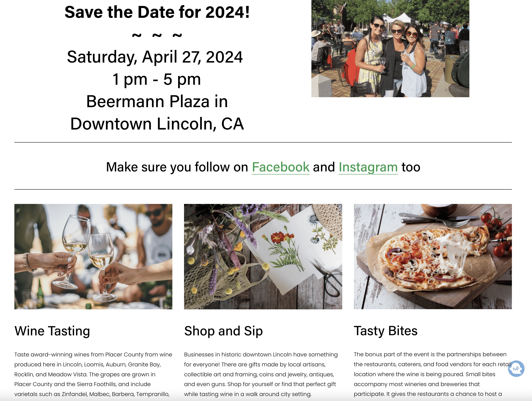The height and width of the screenshot is (401, 532).
Task: Click the Wine Tasting heading
Action: point(52,331)
